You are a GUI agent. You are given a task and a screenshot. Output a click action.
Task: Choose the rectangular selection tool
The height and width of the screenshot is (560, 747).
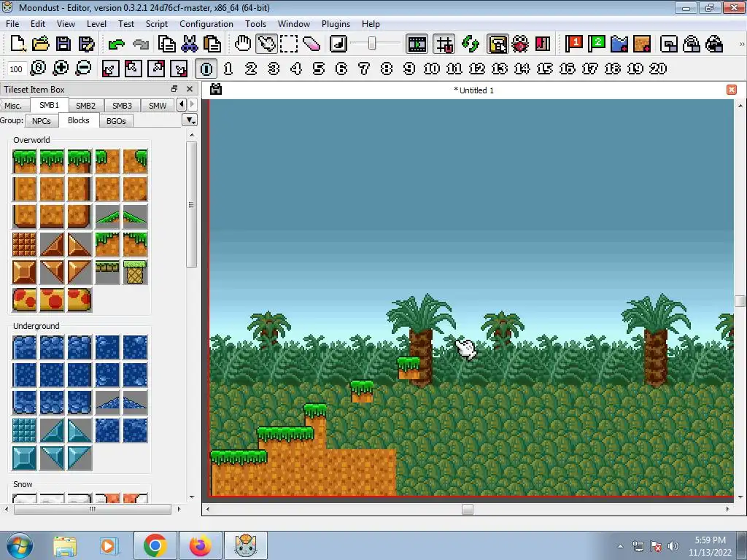tap(289, 44)
